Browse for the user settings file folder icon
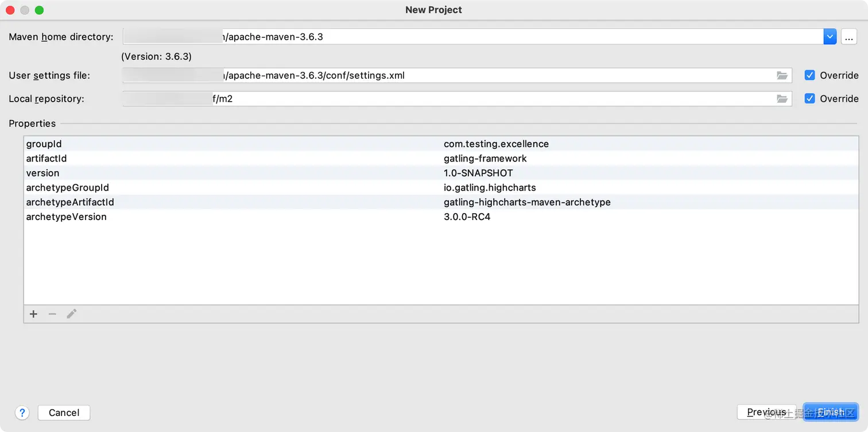Screen dimensions: 868x432 [782, 75]
